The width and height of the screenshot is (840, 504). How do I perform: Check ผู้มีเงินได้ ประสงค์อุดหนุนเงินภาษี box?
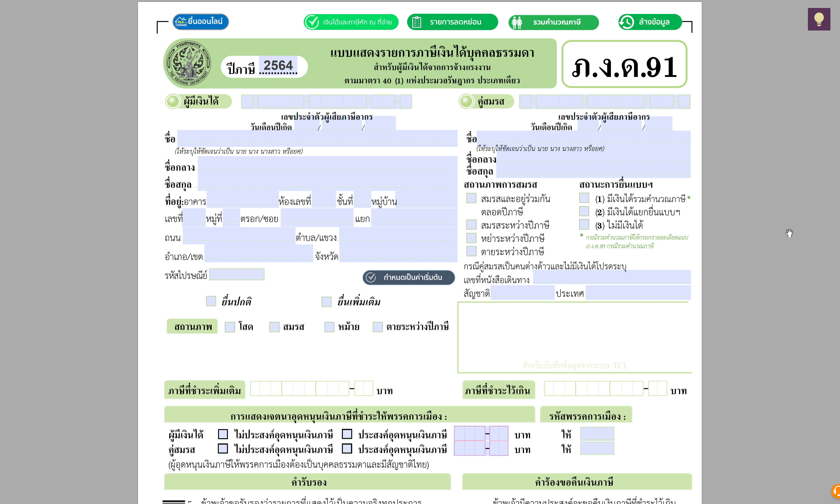347,434
